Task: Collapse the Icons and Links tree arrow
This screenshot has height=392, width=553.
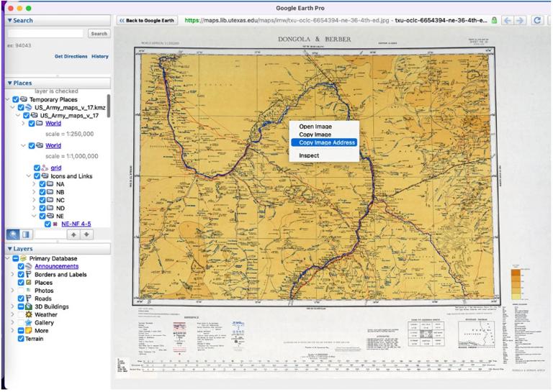Action: (x=29, y=176)
